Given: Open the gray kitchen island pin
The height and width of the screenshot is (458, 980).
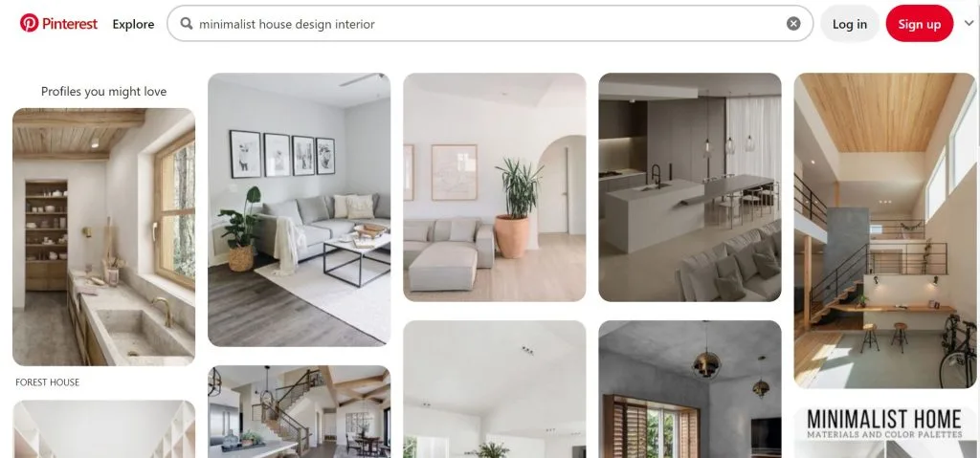Looking at the screenshot, I should (x=690, y=187).
